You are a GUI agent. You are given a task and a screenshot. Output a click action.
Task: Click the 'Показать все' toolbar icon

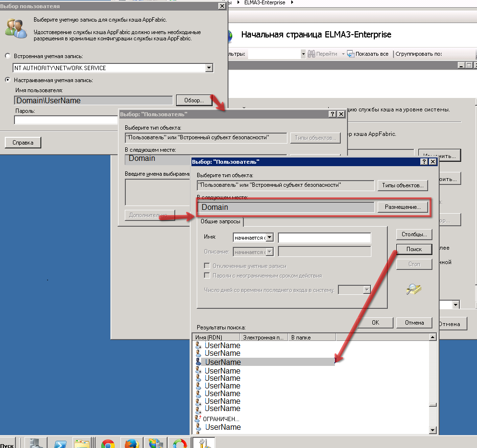pyautogui.click(x=350, y=54)
